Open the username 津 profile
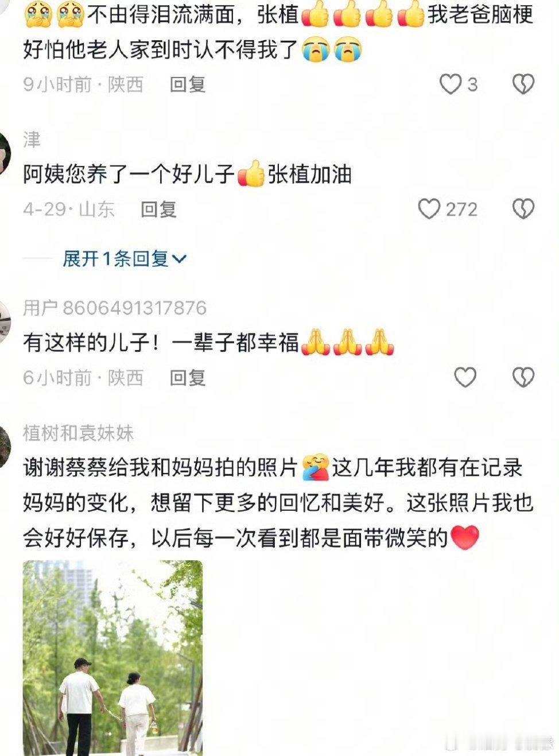 point(32,139)
